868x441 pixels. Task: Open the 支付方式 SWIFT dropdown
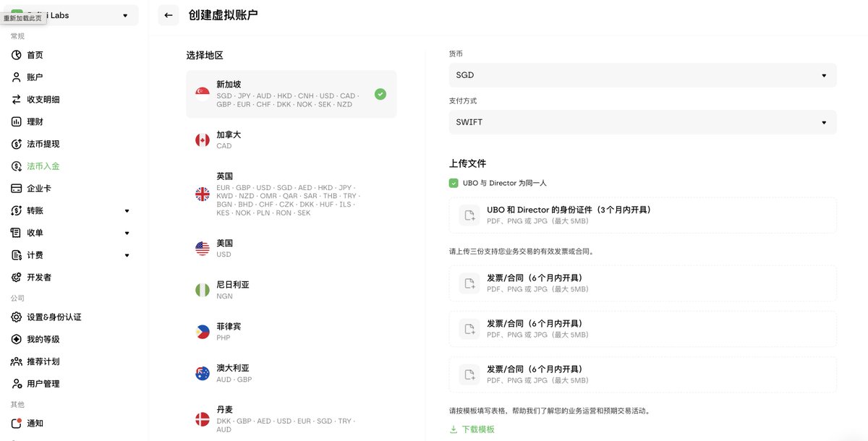[x=642, y=122]
